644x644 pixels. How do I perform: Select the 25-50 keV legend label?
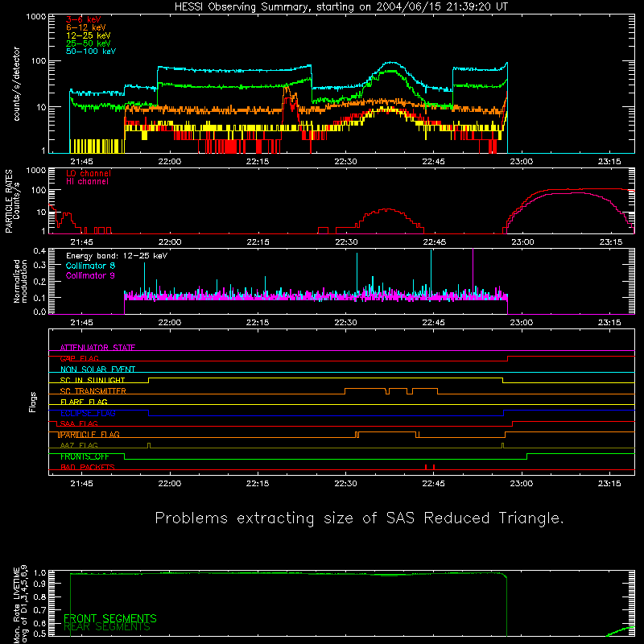(89, 43)
